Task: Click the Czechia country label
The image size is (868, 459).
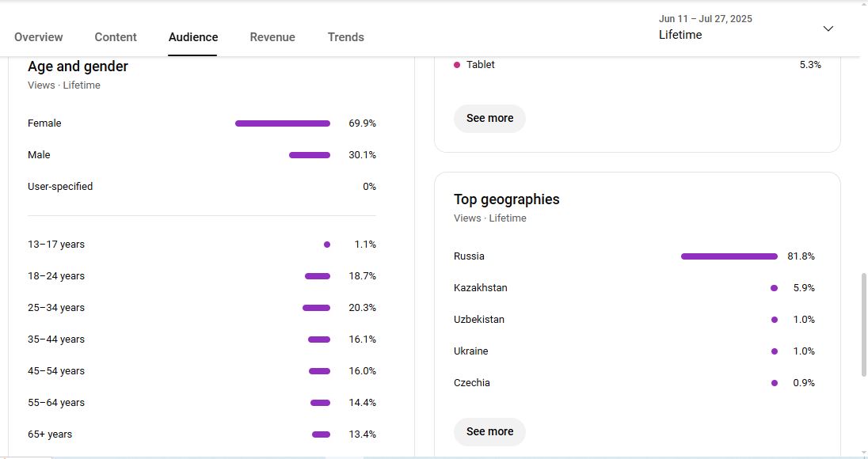Action: 472,383
